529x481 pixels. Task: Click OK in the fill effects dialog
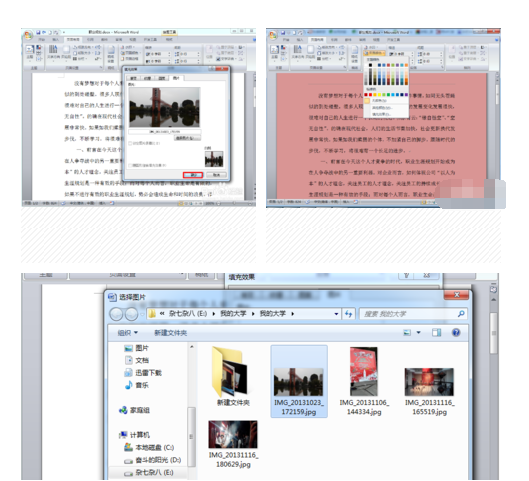click(x=193, y=175)
